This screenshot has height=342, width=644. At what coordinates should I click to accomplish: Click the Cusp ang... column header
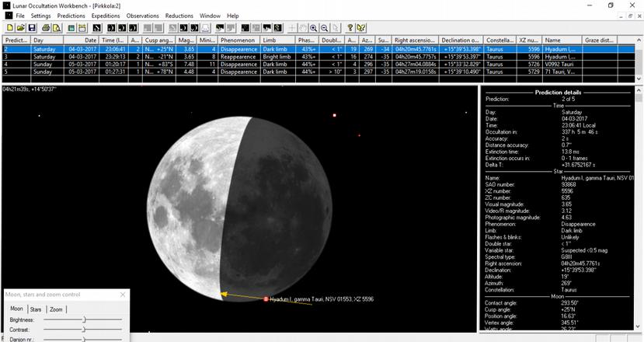click(159, 40)
